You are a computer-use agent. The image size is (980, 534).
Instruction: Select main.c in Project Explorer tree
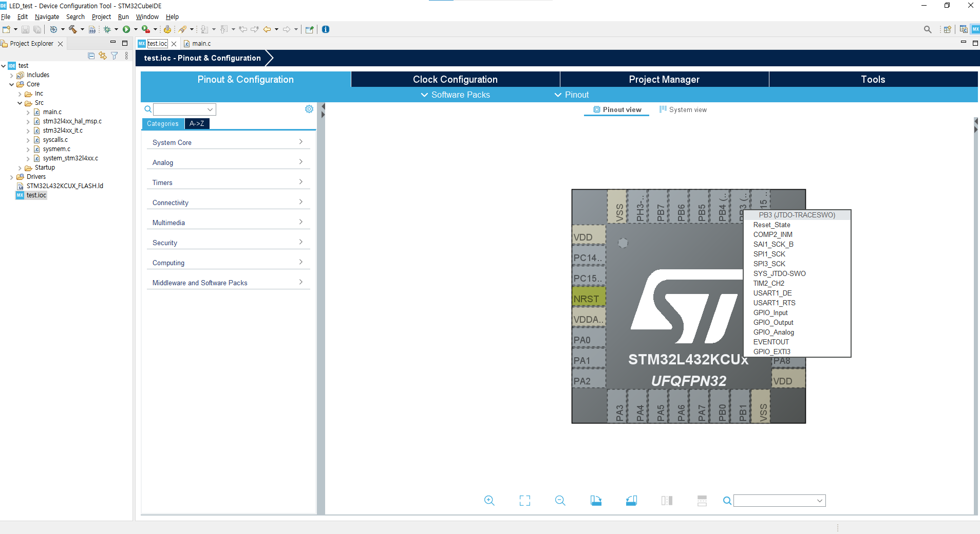click(x=52, y=112)
